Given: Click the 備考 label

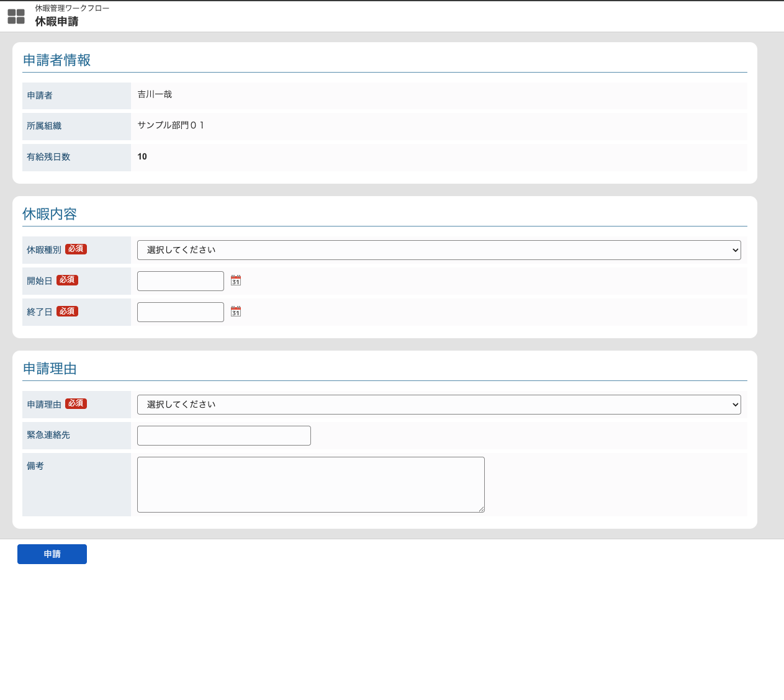Looking at the screenshot, I should tap(35, 466).
